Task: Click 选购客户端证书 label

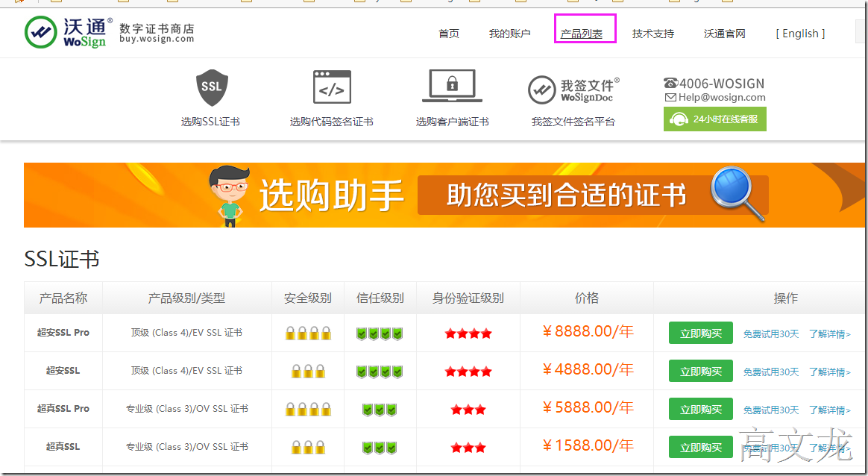Action: point(452,122)
